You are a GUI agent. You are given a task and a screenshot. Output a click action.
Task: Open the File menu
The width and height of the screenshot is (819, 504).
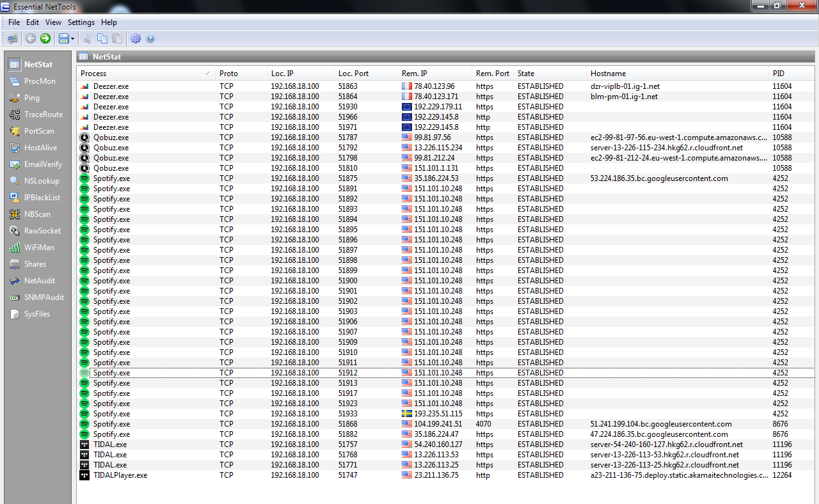14,22
